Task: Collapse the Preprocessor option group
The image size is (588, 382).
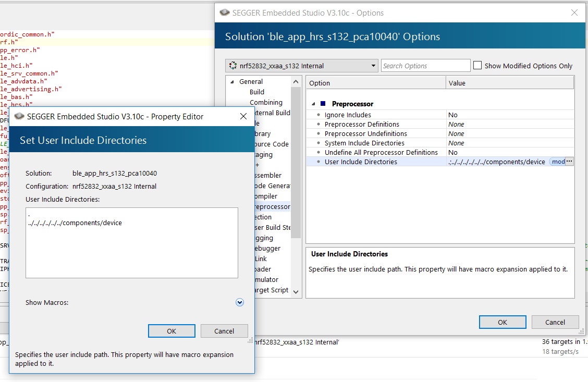Action: coord(313,104)
